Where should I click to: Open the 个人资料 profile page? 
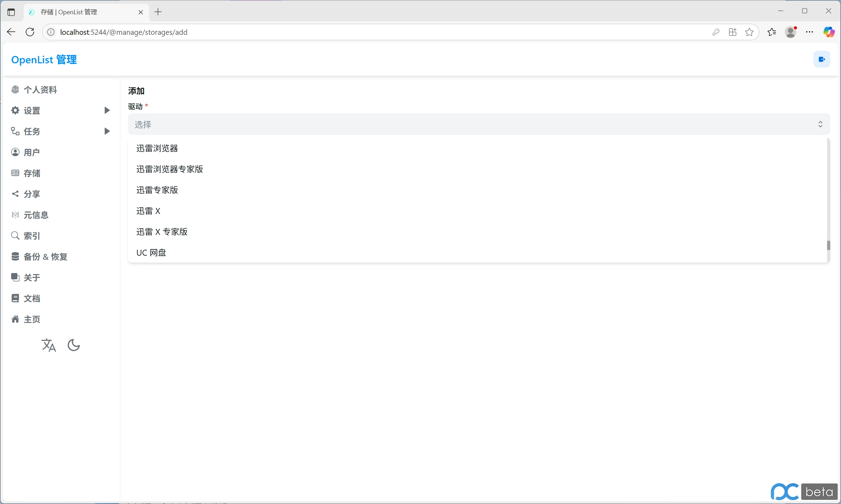(x=40, y=90)
